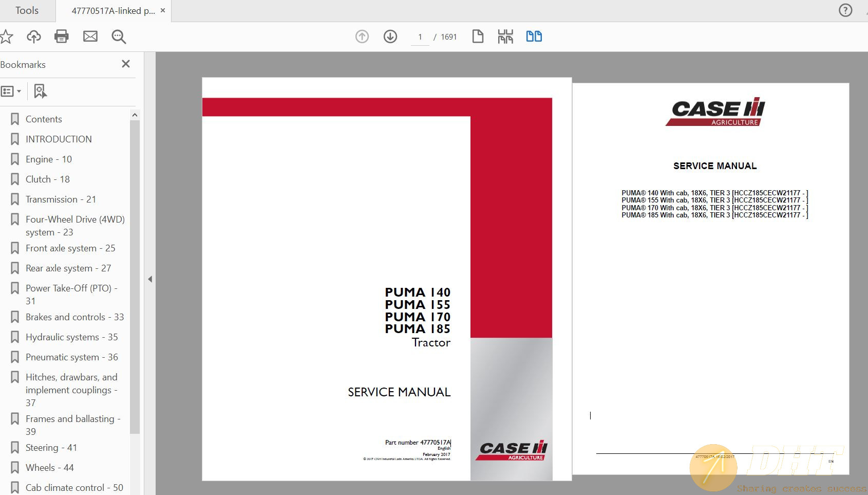Image resolution: width=868 pixels, height=495 pixels.
Task: Jump to Engine - 10 bookmark
Action: coord(49,159)
